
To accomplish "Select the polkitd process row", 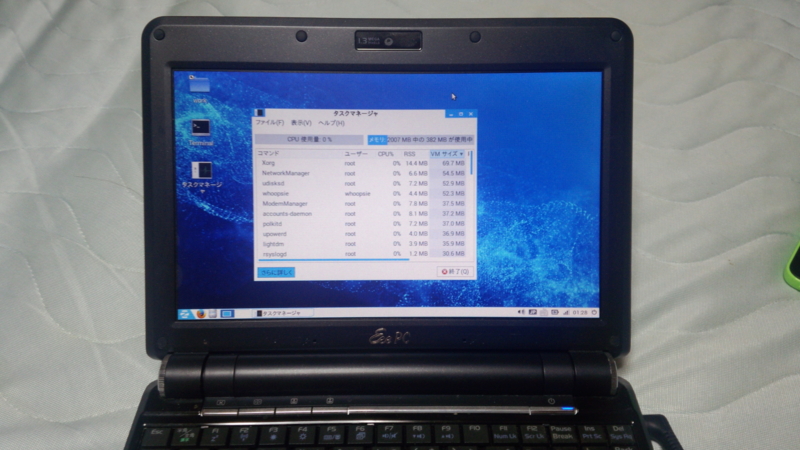I will click(x=361, y=224).
